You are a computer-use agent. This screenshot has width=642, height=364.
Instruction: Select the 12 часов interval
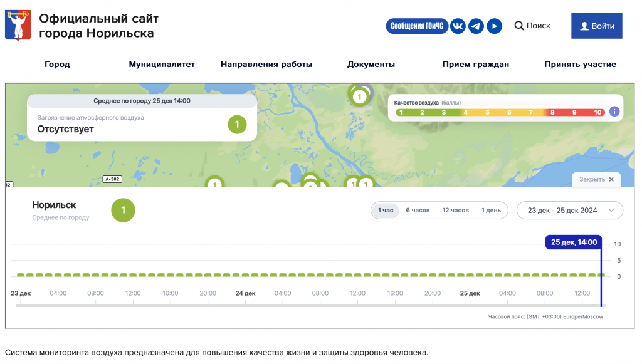click(455, 211)
